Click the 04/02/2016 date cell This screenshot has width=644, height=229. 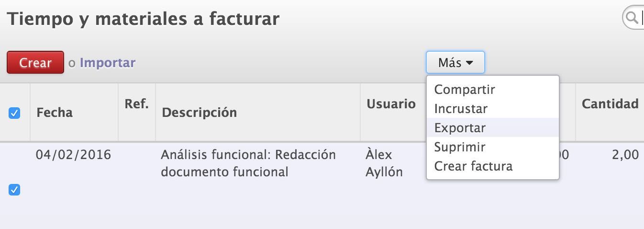[x=73, y=155]
